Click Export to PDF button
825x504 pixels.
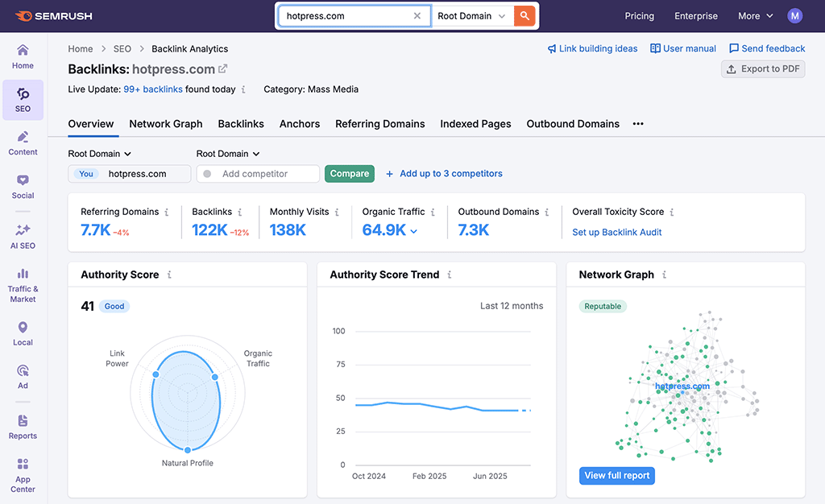click(763, 69)
